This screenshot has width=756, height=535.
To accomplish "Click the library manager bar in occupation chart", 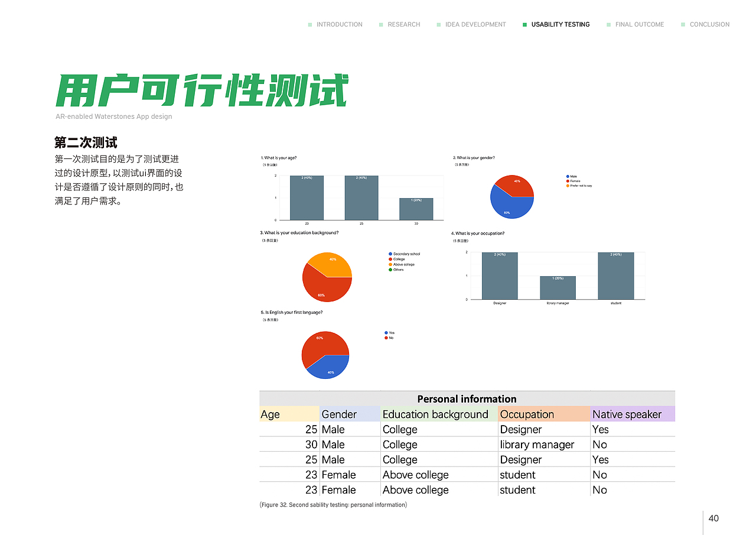I will tap(558, 288).
